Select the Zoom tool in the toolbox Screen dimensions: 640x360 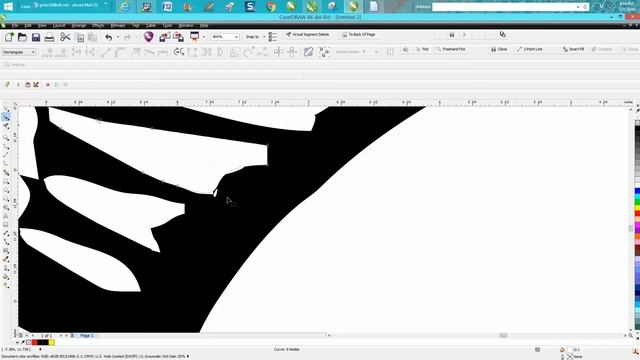6,138
